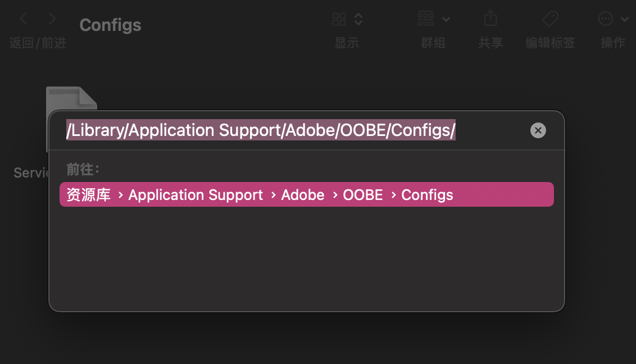Select the suggested Configs path under 前往
The width and height of the screenshot is (636, 364).
[x=307, y=194]
